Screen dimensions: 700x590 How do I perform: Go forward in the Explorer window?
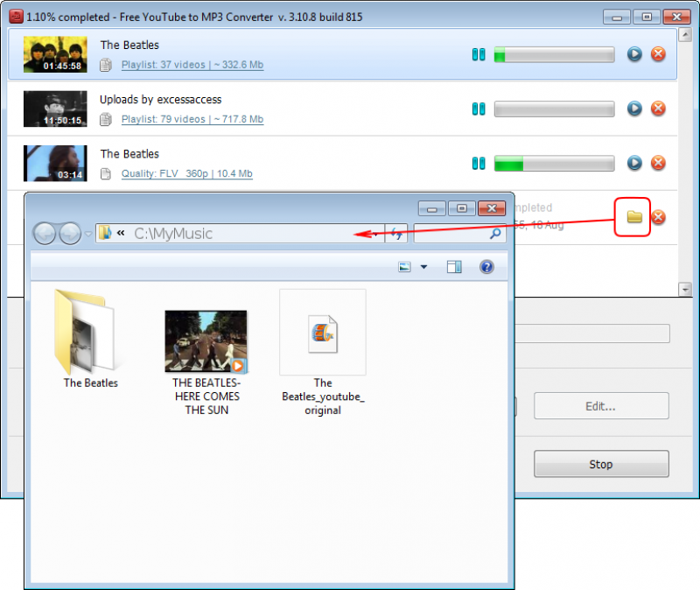pos(70,233)
